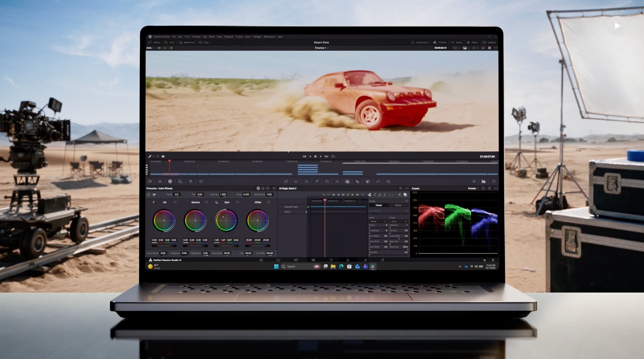This screenshot has height=359, width=644.
Task: Expand the Clips dropdown
Action: 205,42
